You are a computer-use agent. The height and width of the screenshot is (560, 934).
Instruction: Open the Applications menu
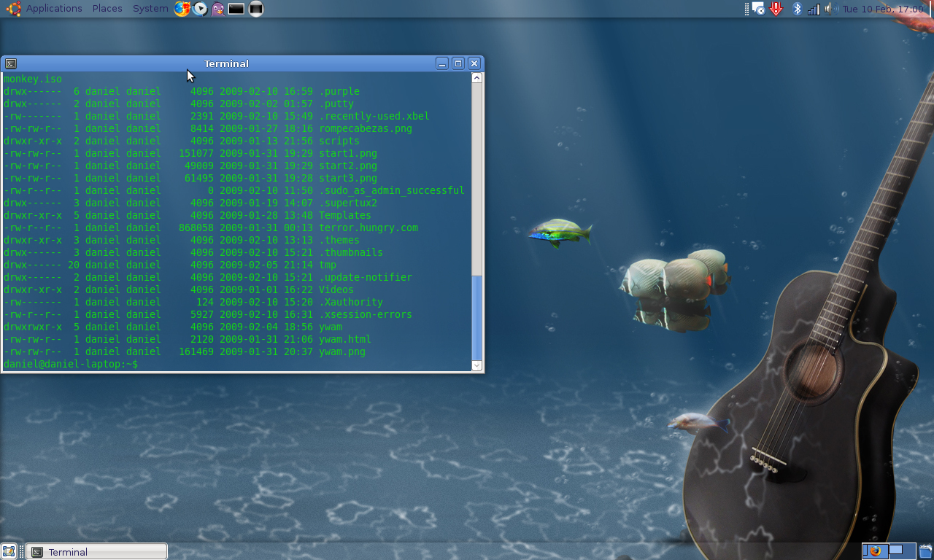pyautogui.click(x=54, y=9)
